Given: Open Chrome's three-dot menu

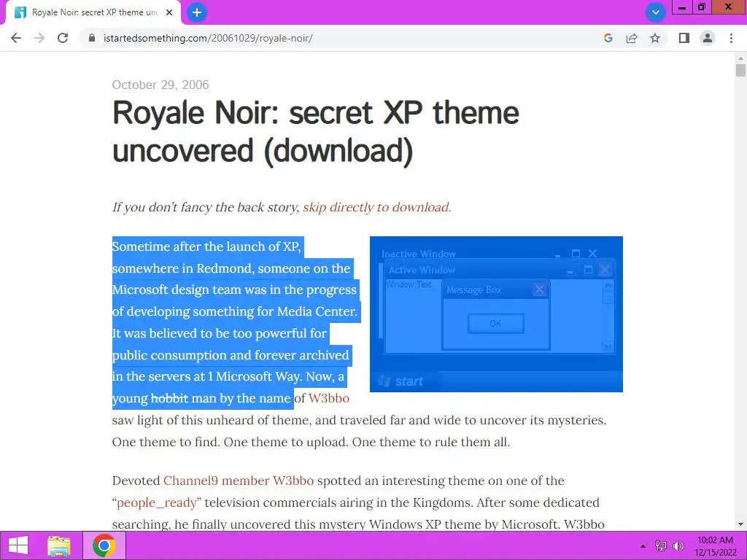Looking at the screenshot, I should coord(731,38).
